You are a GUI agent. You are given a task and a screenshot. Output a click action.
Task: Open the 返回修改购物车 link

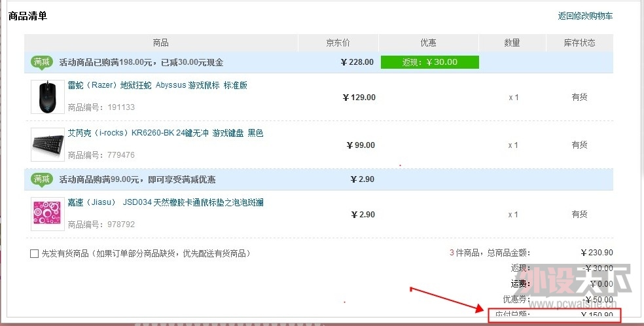pyautogui.click(x=585, y=16)
